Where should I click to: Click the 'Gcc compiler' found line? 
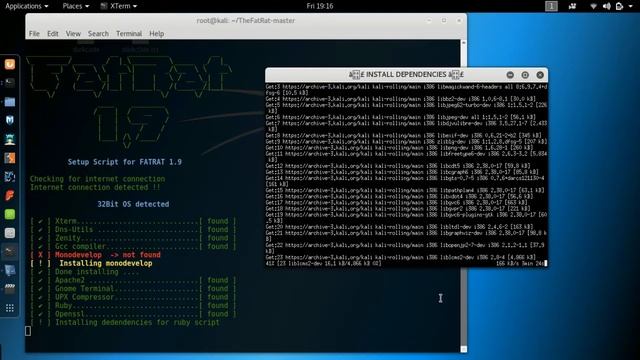coord(133,247)
